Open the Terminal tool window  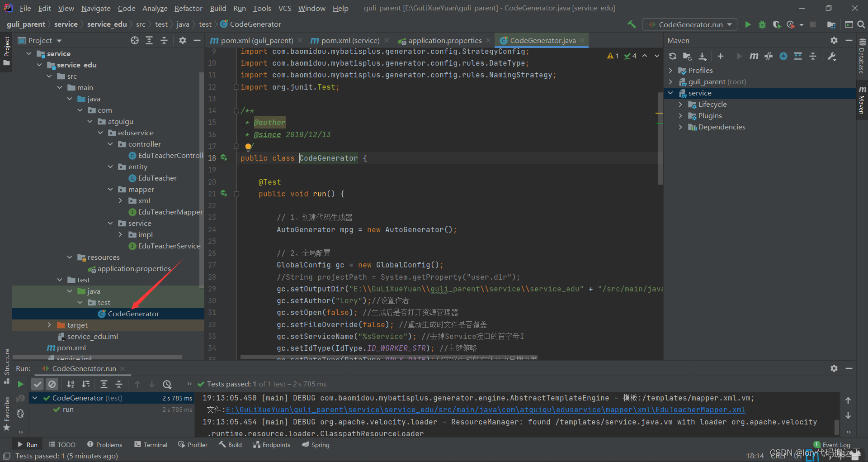pyautogui.click(x=151, y=445)
